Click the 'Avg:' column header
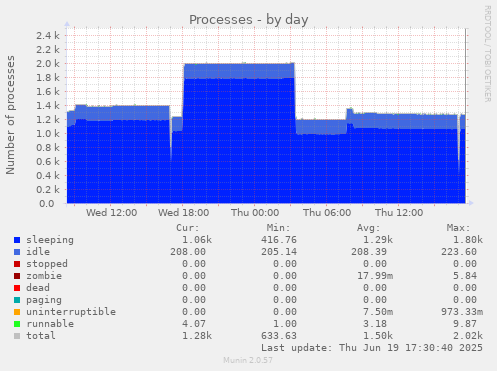 click(368, 228)
